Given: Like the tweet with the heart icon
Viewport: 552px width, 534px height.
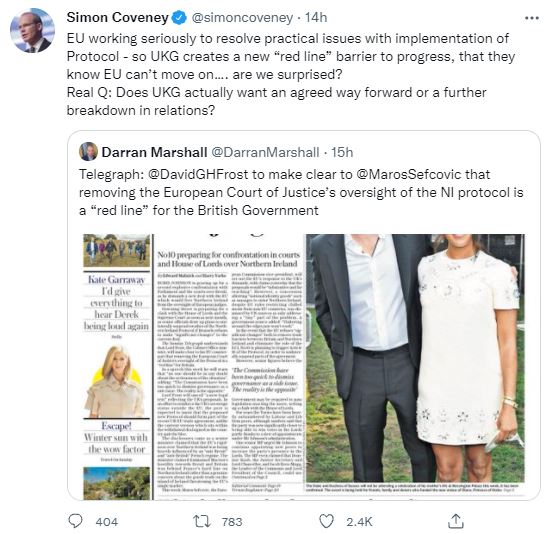Looking at the screenshot, I should (x=326, y=521).
